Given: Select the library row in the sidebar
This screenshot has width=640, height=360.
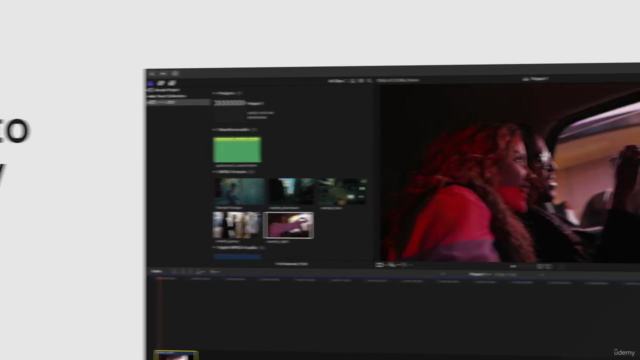Looking at the screenshot, I should pyautogui.click(x=164, y=90).
